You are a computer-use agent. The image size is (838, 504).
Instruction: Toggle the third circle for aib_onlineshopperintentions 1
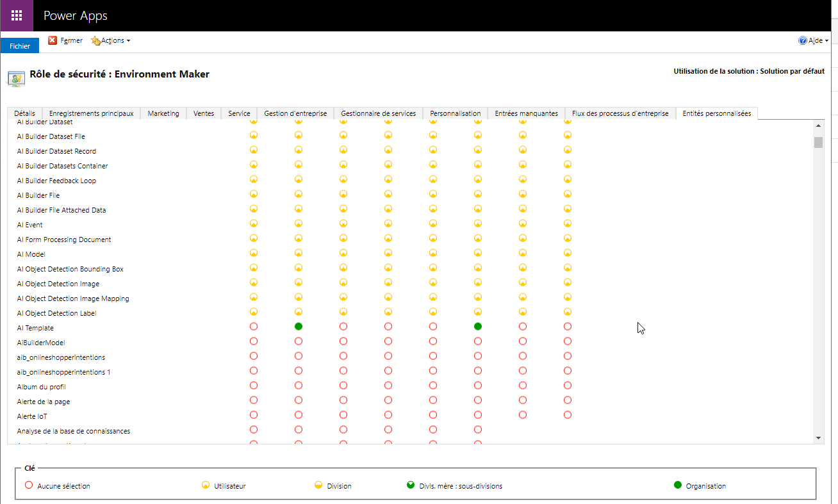click(x=343, y=371)
